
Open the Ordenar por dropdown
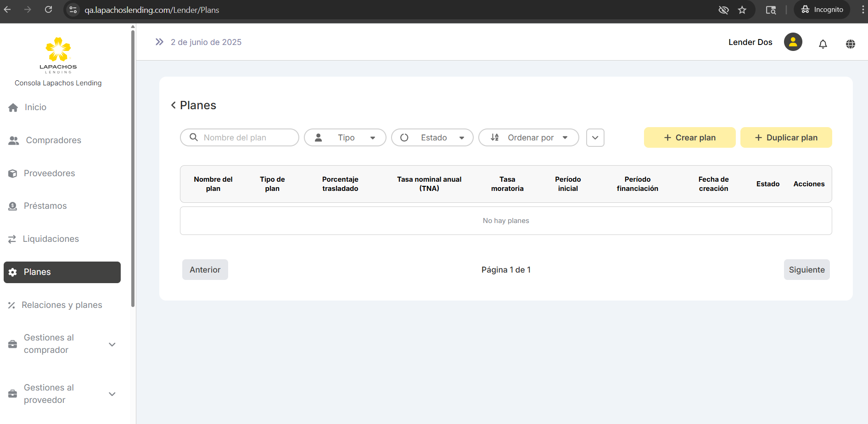click(x=529, y=138)
